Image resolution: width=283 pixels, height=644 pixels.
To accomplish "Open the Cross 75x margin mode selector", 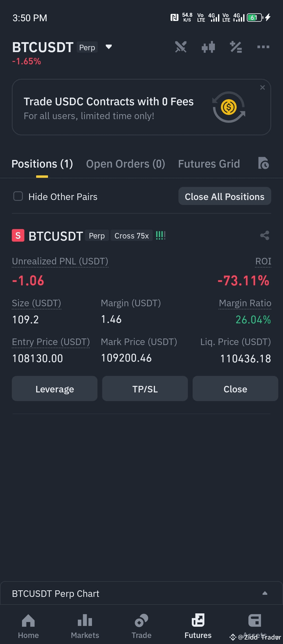I will (132, 236).
